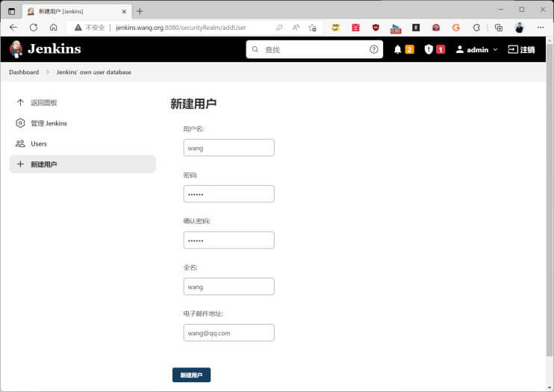
Task: Click the 全名 full name field
Action: pos(229,287)
